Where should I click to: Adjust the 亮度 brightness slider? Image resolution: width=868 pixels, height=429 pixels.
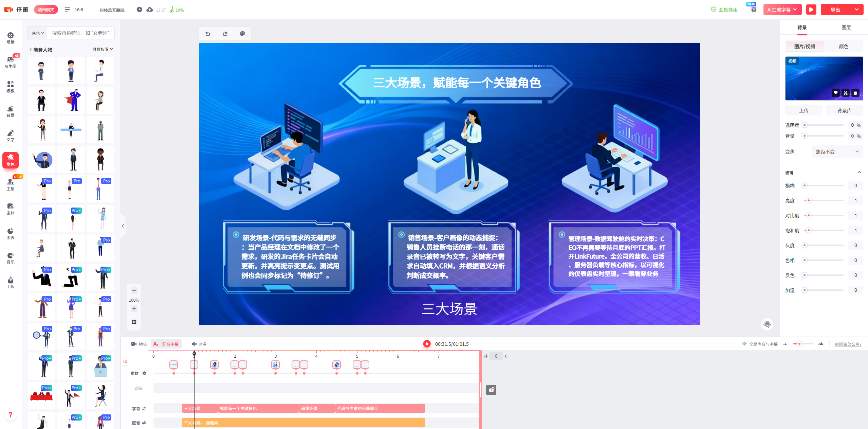[808, 200]
